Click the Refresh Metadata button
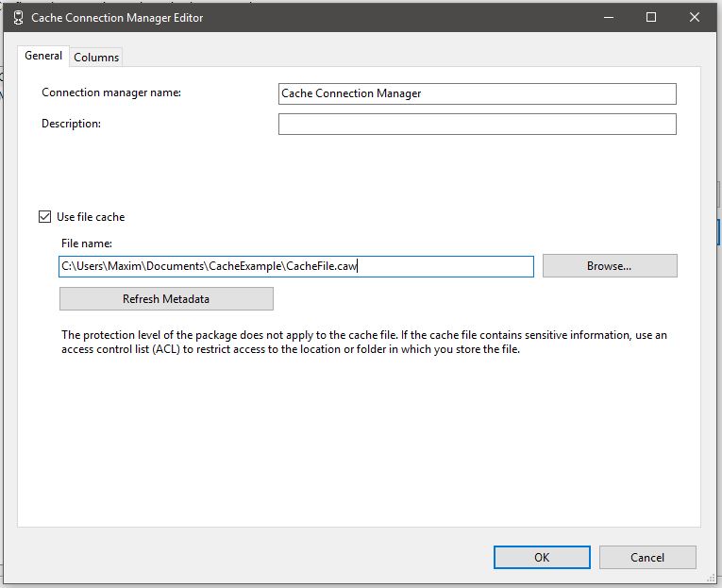722x588 pixels. [x=166, y=299]
